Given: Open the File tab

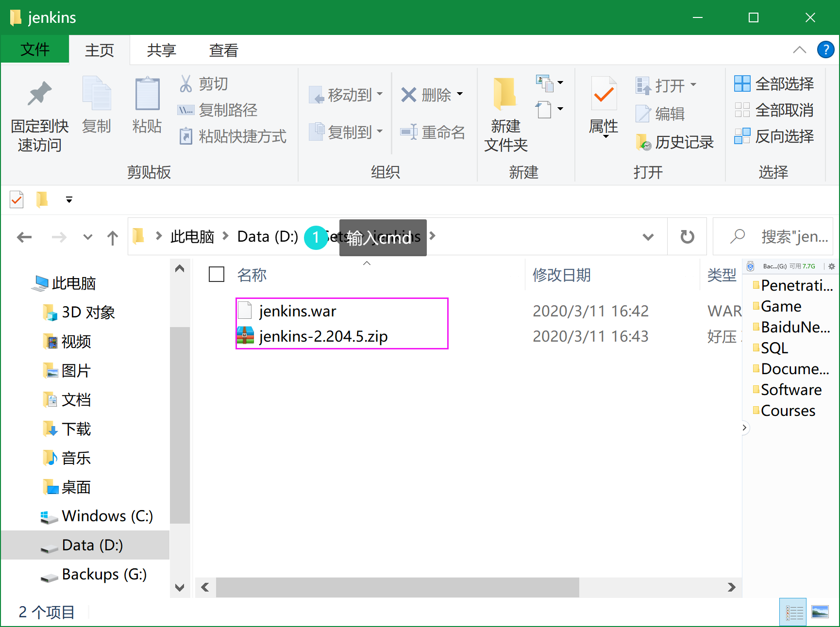Looking at the screenshot, I should pos(35,49).
